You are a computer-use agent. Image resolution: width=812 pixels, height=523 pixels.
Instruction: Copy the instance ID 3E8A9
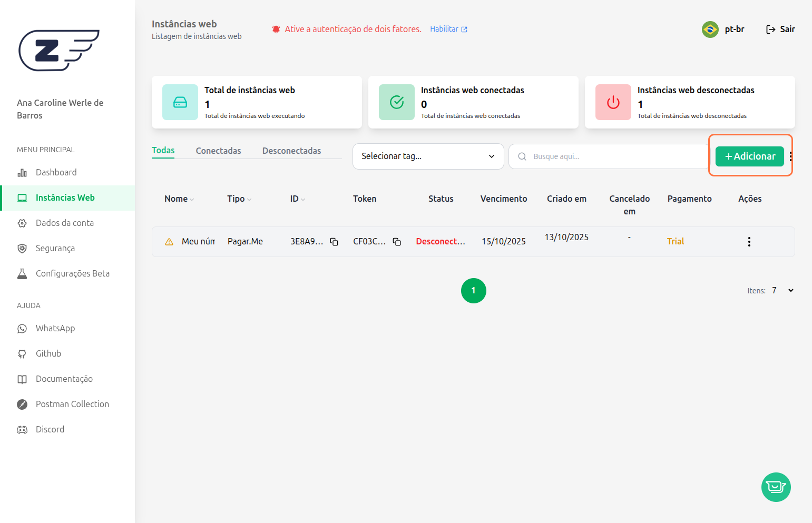pyautogui.click(x=334, y=242)
